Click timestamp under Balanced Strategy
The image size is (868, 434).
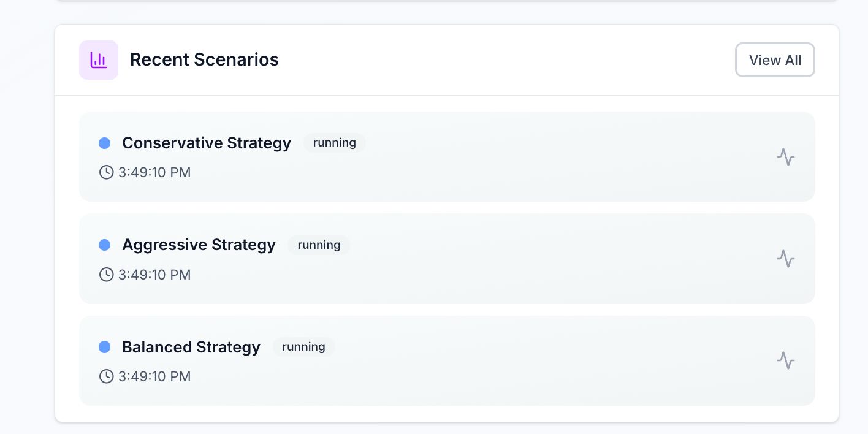(x=154, y=376)
